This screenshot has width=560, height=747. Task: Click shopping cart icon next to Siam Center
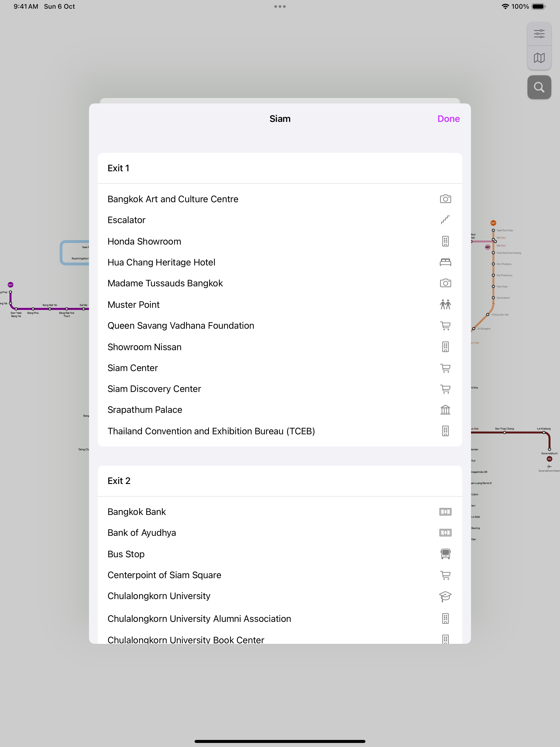pos(445,368)
